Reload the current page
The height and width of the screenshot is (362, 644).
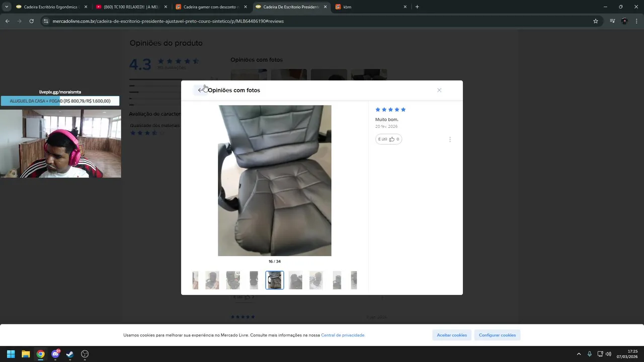(31, 21)
